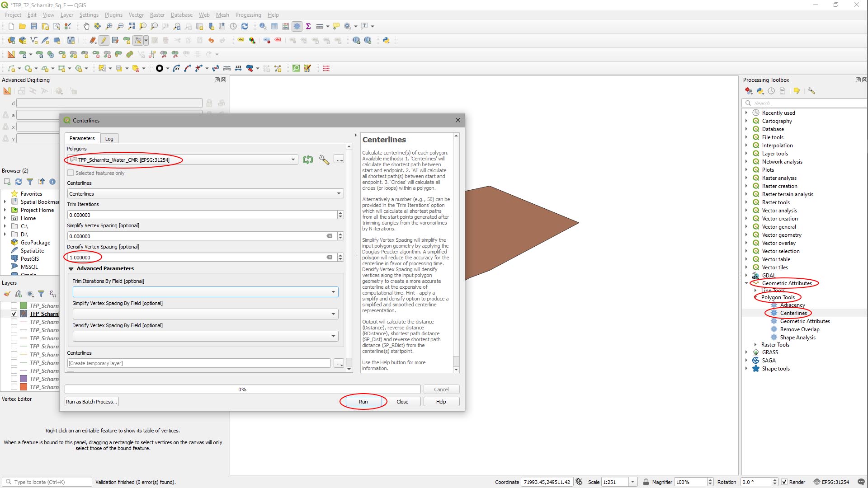Image resolution: width=868 pixels, height=488 pixels.
Task: Open the Settings menu
Action: point(89,15)
